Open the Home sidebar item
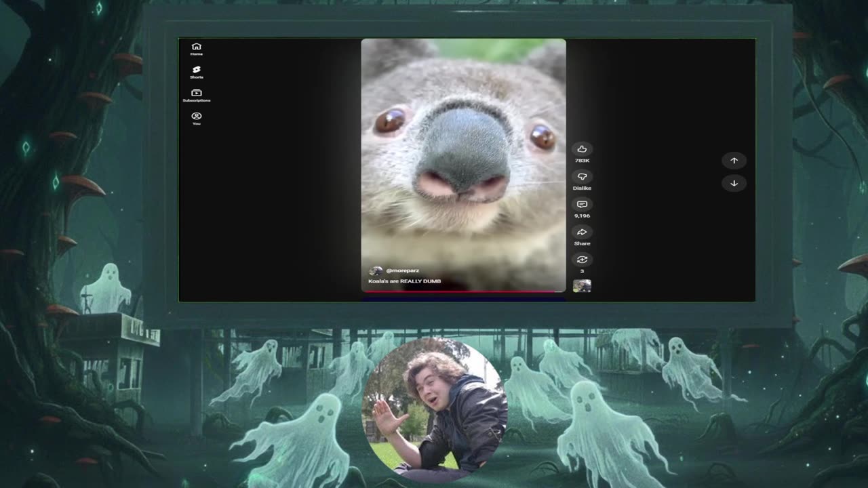 point(197,49)
